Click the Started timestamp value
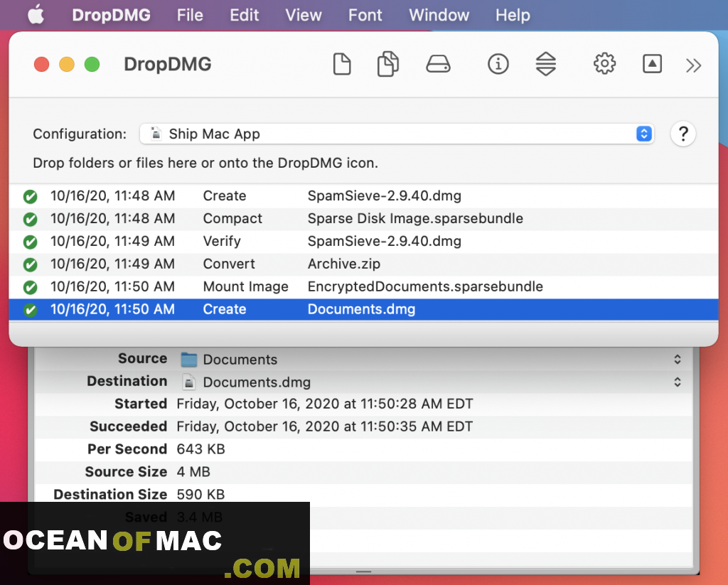The width and height of the screenshot is (728, 585). click(325, 404)
